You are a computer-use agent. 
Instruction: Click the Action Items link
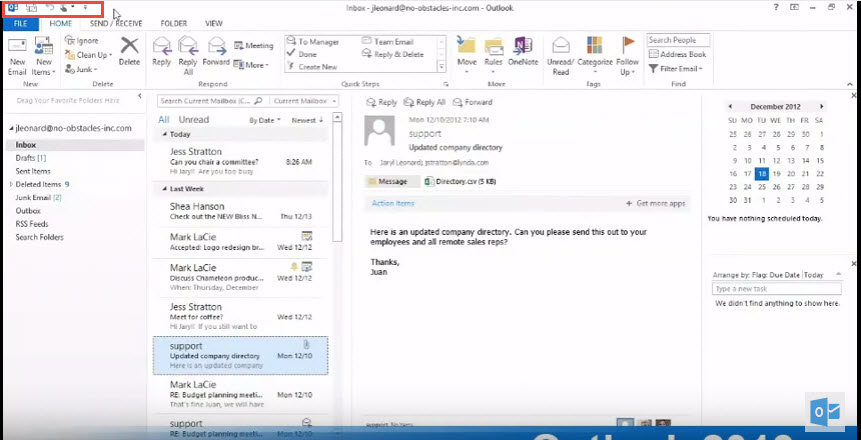[x=393, y=203]
